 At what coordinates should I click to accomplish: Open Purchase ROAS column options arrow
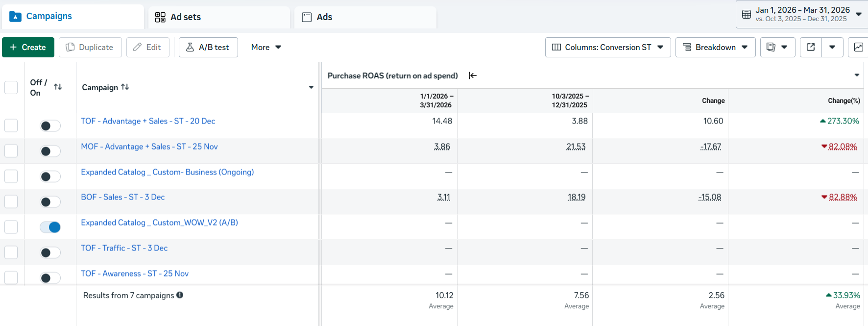(x=857, y=75)
